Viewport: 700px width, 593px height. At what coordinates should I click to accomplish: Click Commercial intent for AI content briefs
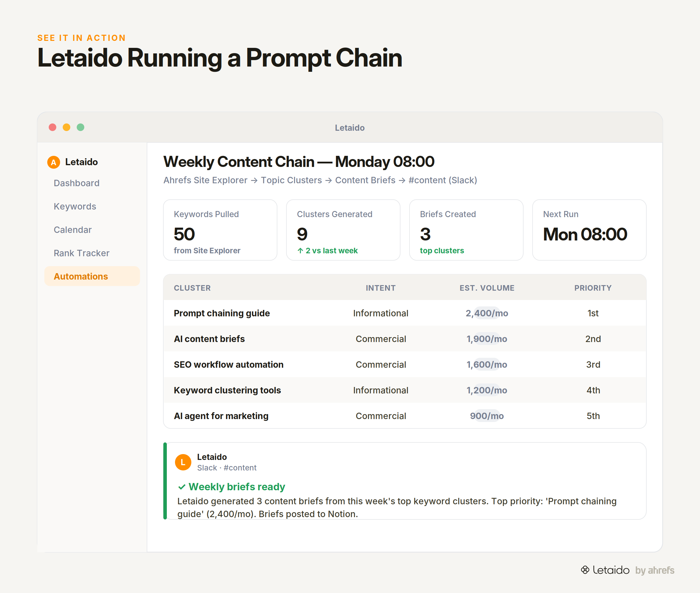(381, 339)
